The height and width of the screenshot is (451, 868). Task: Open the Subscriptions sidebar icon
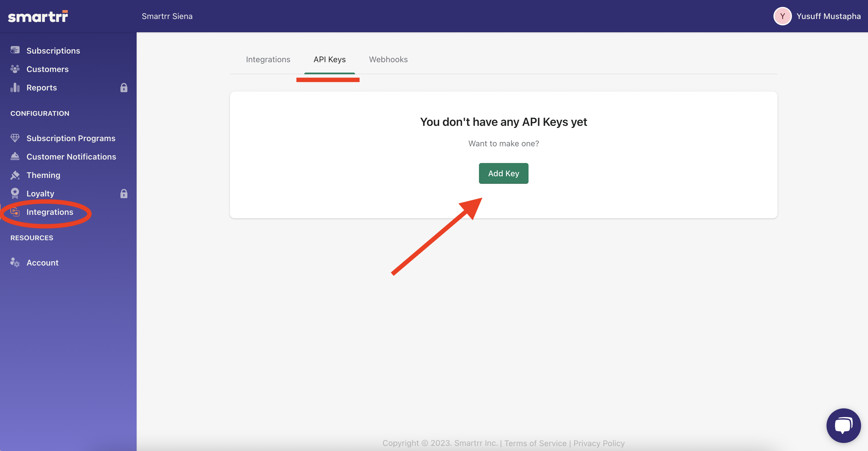(15, 50)
